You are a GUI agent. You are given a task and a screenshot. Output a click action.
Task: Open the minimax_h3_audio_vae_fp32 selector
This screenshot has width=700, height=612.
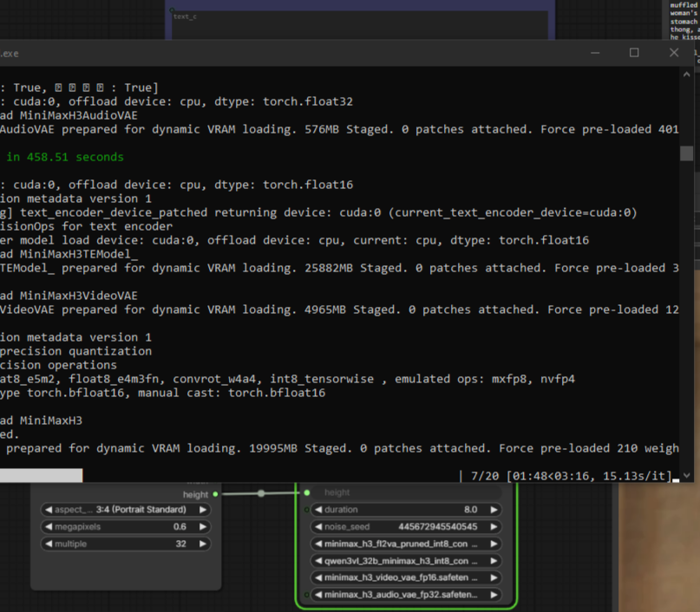[x=406, y=595]
